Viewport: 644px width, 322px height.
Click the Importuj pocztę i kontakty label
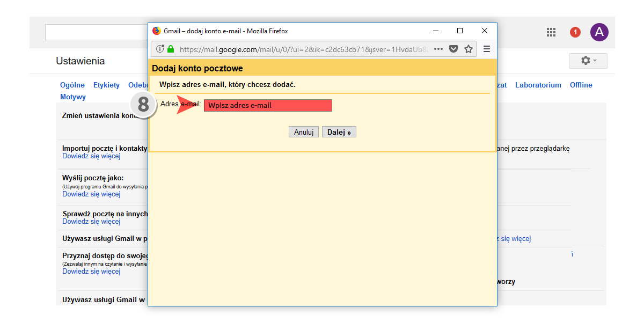tap(105, 148)
